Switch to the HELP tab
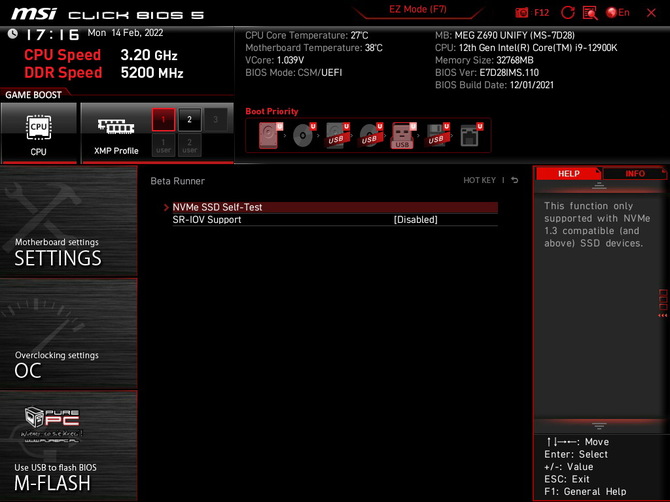The height and width of the screenshot is (502, 670). tap(568, 173)
